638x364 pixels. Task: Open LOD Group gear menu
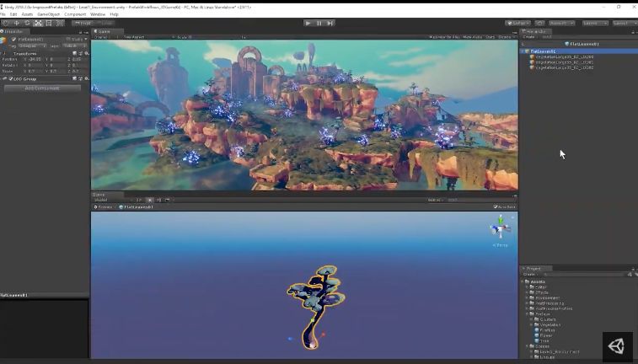coord(86,78)
